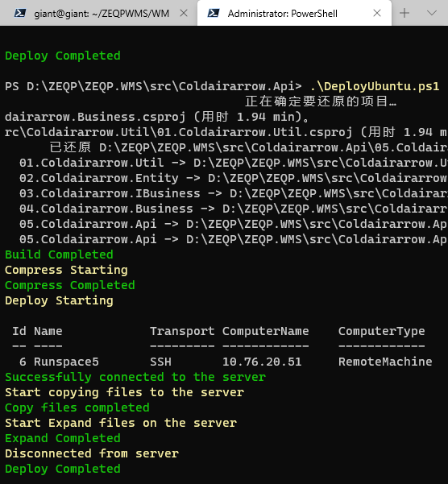
Task: Click the 'Compress Completed' line
Action: click(x=70, y=285)
